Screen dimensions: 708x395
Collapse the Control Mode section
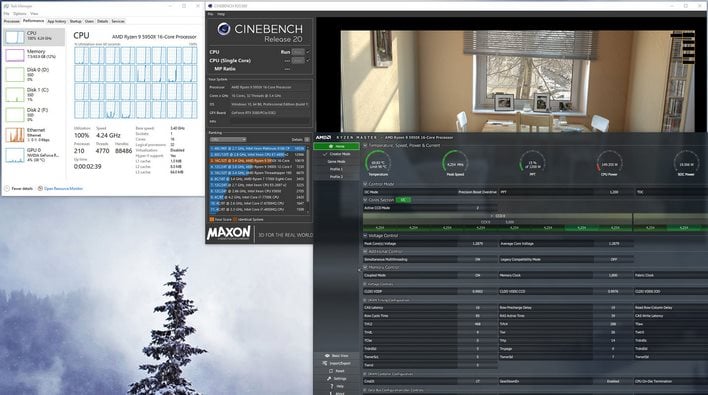point(365,184)
